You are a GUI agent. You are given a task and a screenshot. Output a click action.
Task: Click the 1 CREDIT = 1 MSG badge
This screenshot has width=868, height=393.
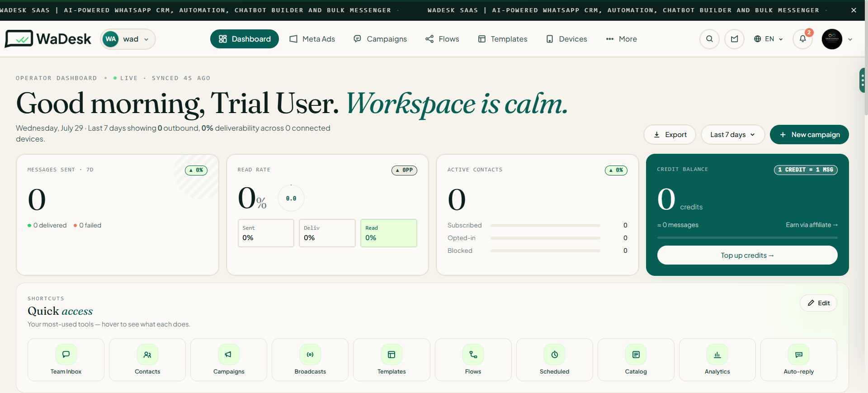click(806, 170)
